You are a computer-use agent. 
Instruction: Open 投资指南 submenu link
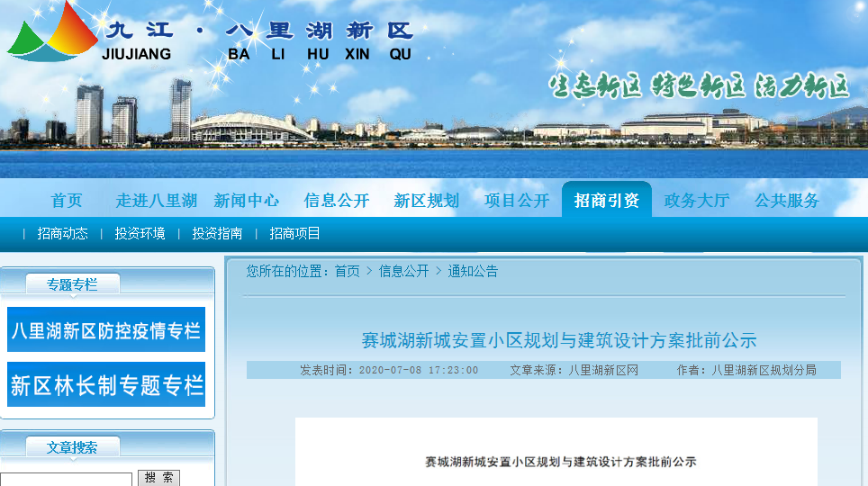pyautogui.click(x=218, y=234)
